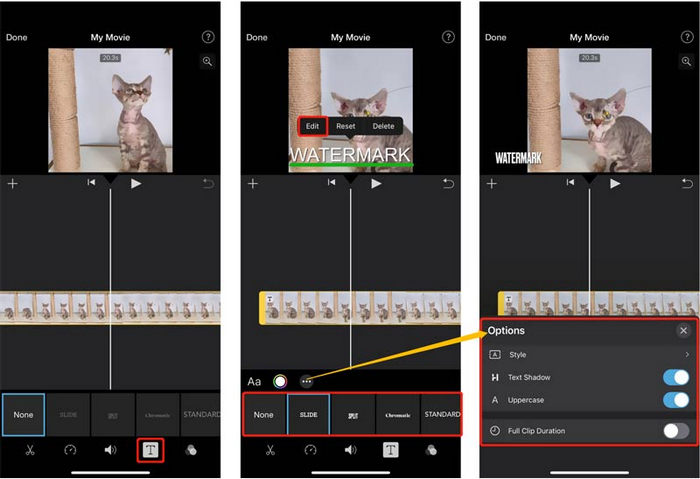Image resolution: width=700 pixels, height=479 pixels.
Task: Open help icon in middle screen
Action: (448, 37)
